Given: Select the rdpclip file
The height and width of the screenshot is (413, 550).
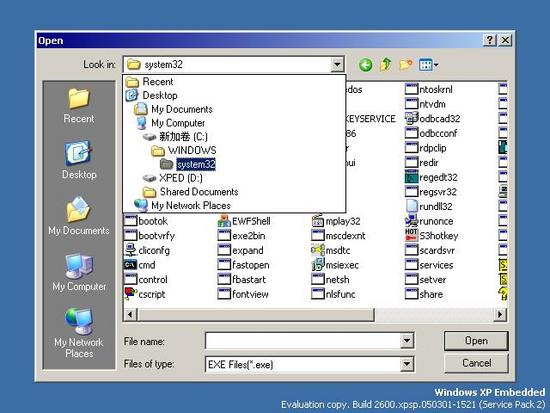Looking at the screenshot, I should (x=425, y=148).
